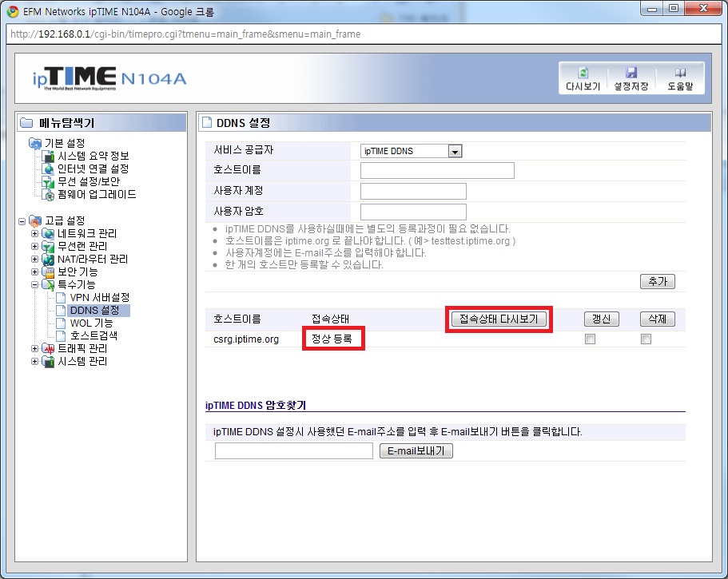Click the 설정저장 save icon
728x579 pixels.
pyautogui.click(x=631, y=73)
